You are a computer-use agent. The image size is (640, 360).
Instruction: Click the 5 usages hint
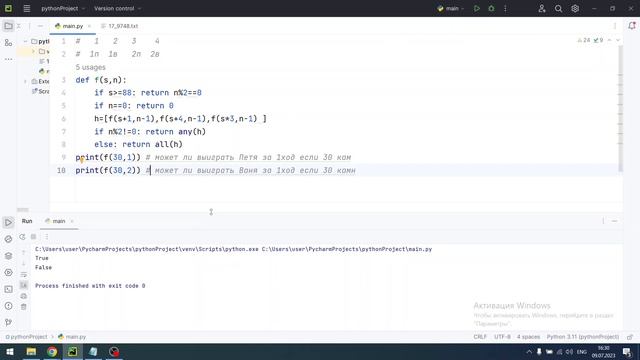point(90,67)
